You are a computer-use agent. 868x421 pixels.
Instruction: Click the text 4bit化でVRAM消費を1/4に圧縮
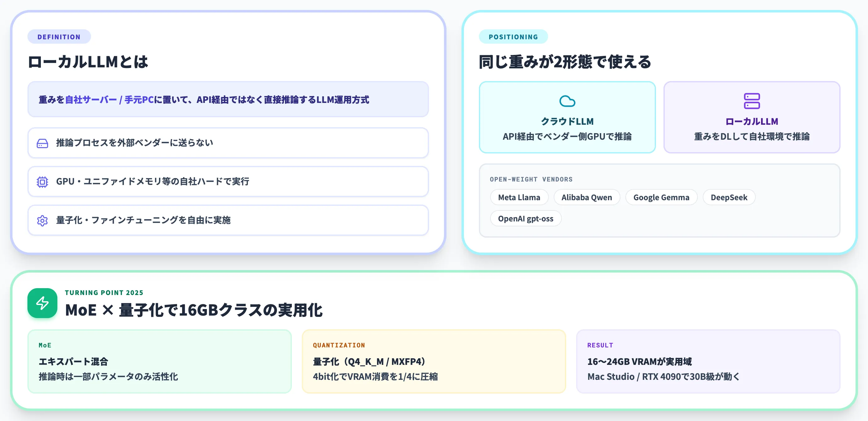click(375, 376)
